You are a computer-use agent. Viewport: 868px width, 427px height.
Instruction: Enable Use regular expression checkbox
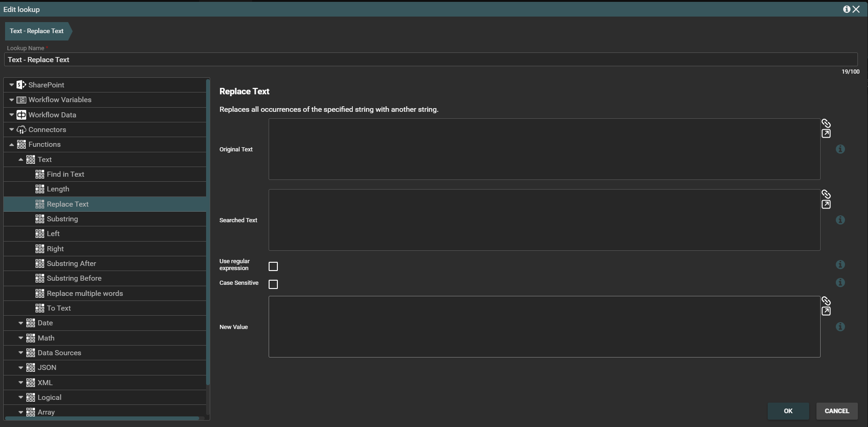pyautogui.click(x=273, y=266)
